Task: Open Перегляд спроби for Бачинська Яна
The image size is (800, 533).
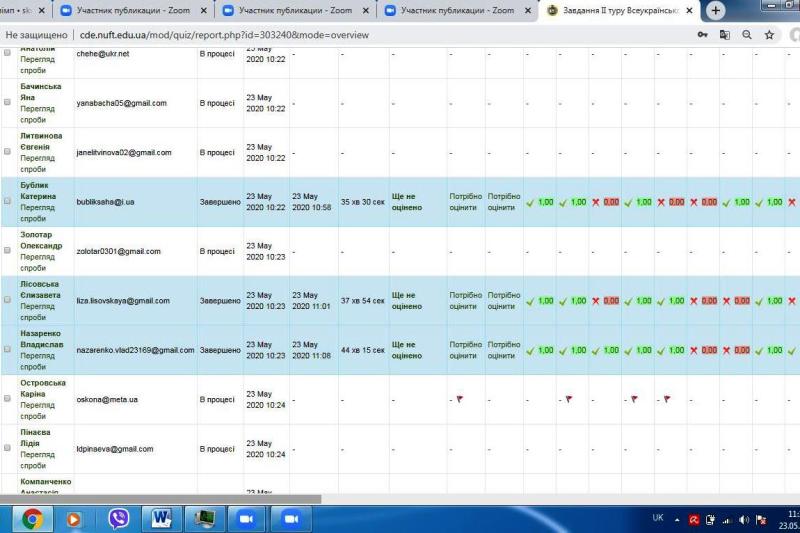Action: click(37, 114)
